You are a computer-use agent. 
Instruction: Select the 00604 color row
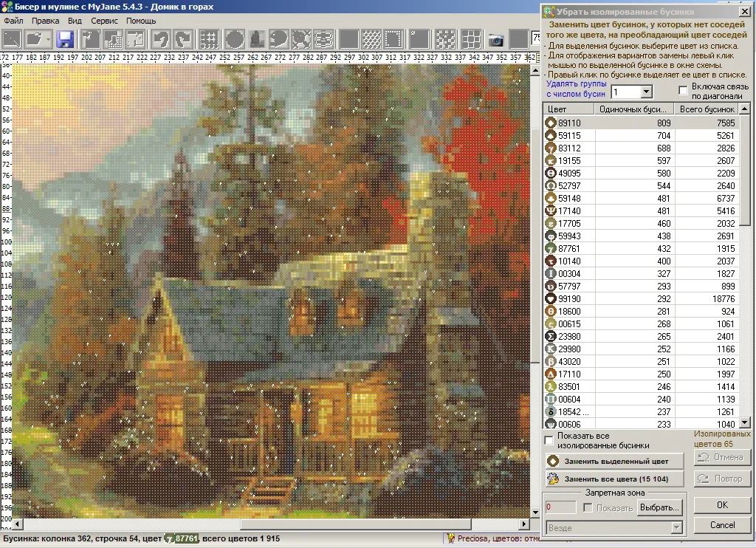642,399
